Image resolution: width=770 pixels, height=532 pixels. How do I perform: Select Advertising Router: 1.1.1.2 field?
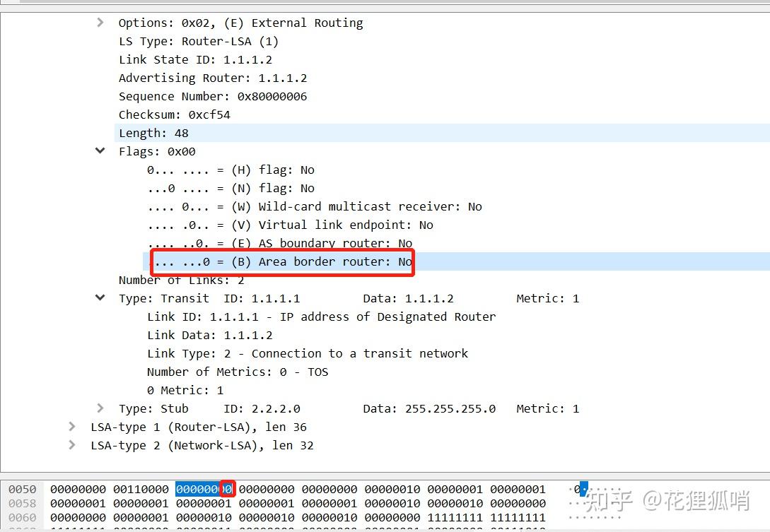click(213, 78)
